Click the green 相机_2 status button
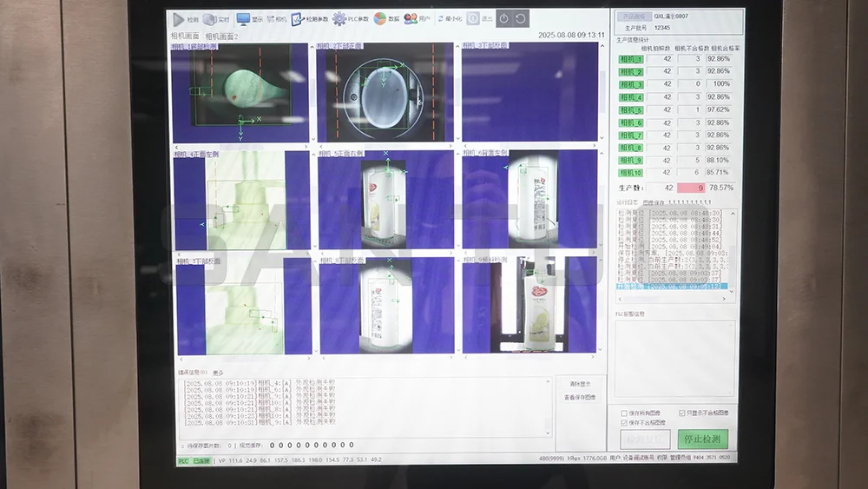This screenshot has height=489, width=868. (630, 71)
